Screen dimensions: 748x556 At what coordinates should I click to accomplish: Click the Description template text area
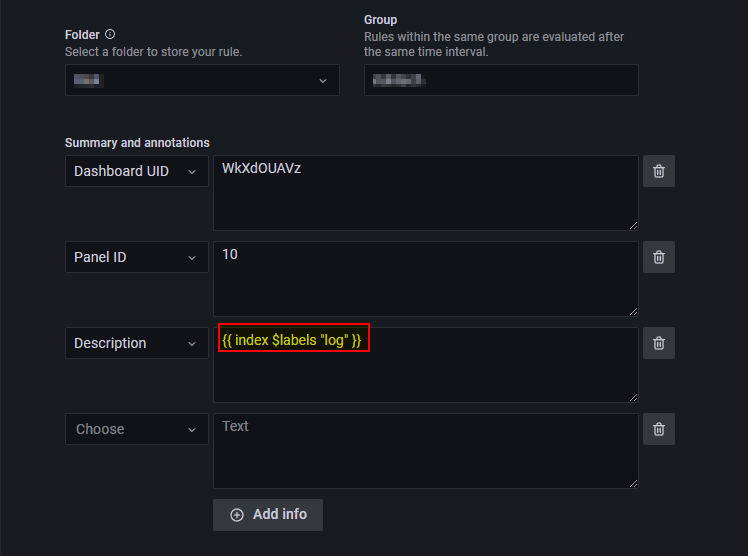pos(426,365)
